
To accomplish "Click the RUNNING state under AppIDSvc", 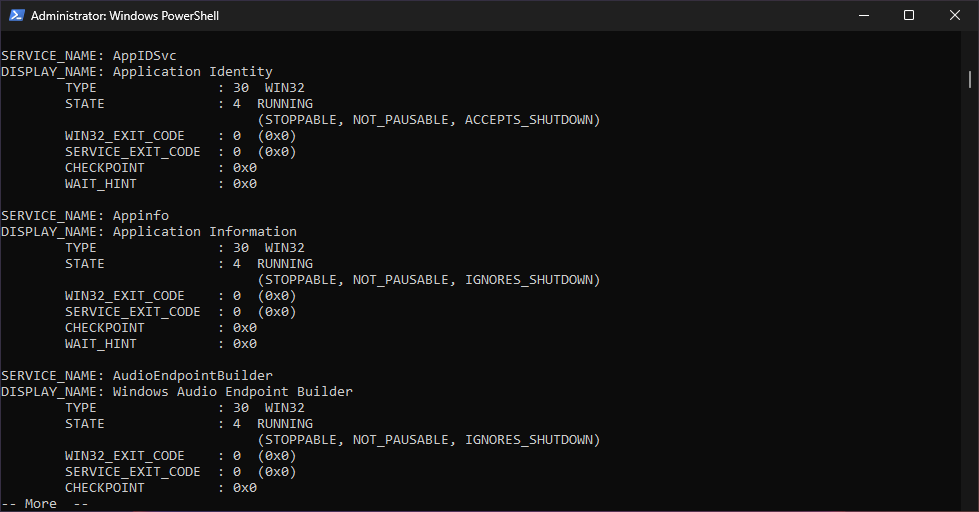I will click(284, 104).
